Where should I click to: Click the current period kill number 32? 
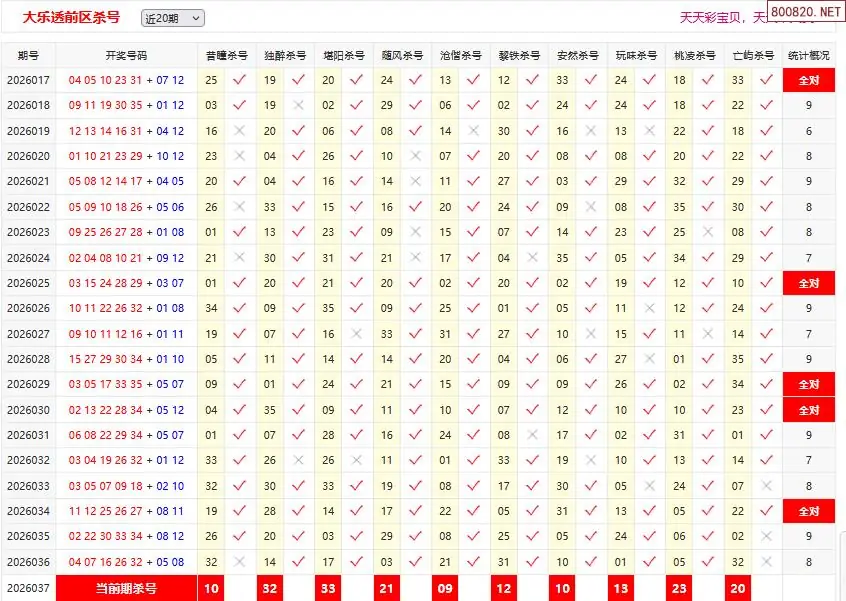[x=270, y=588]
